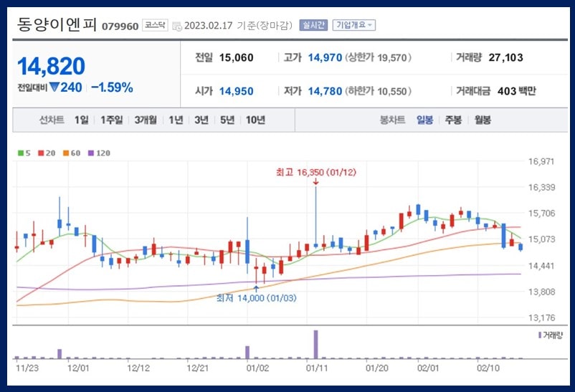
Task: Click the 거래대금 value 403 백만
Action: coord(516,91)
